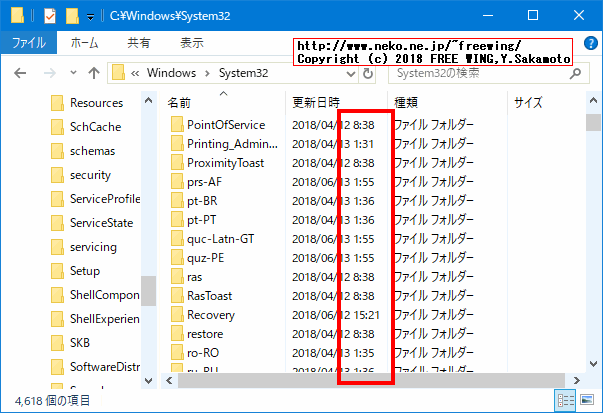
Task: Click the navigation pane scroll up arrow
Action: coord(148,101)
